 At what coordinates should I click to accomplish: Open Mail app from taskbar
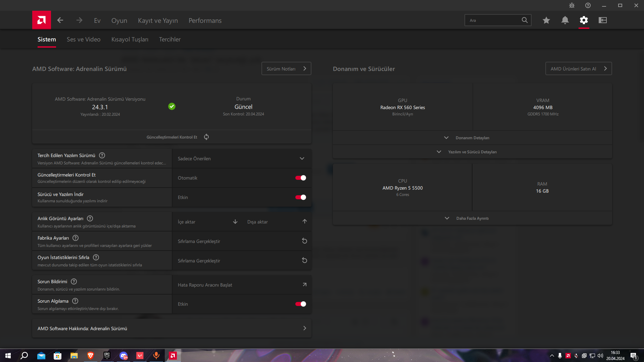pyautogui.click(x=41, y=356)
